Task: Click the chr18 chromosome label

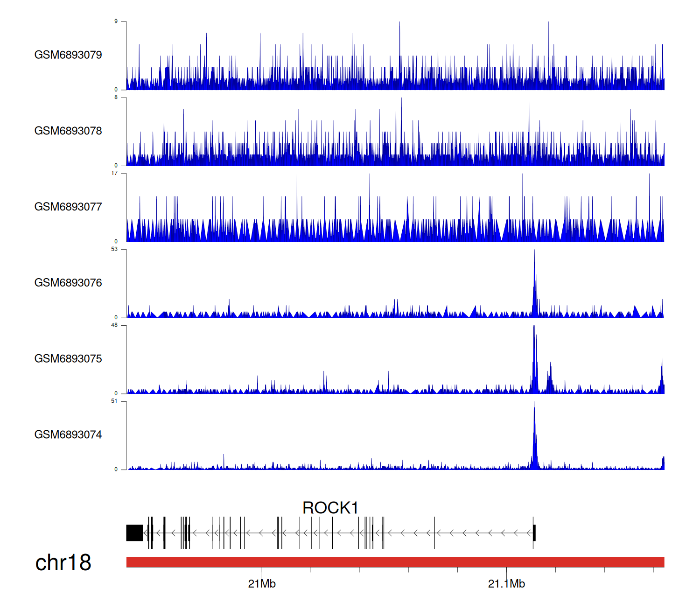Action: click(x=63, y=563)
